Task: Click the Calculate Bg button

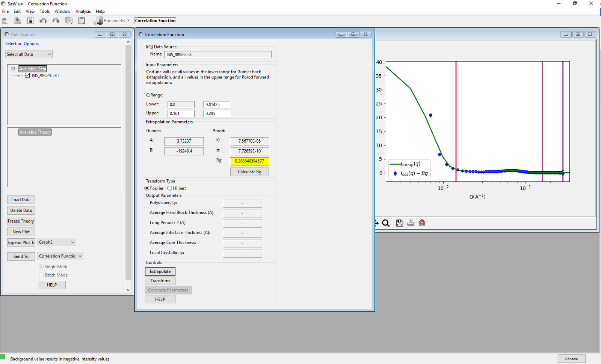Action: click(249, 171)
